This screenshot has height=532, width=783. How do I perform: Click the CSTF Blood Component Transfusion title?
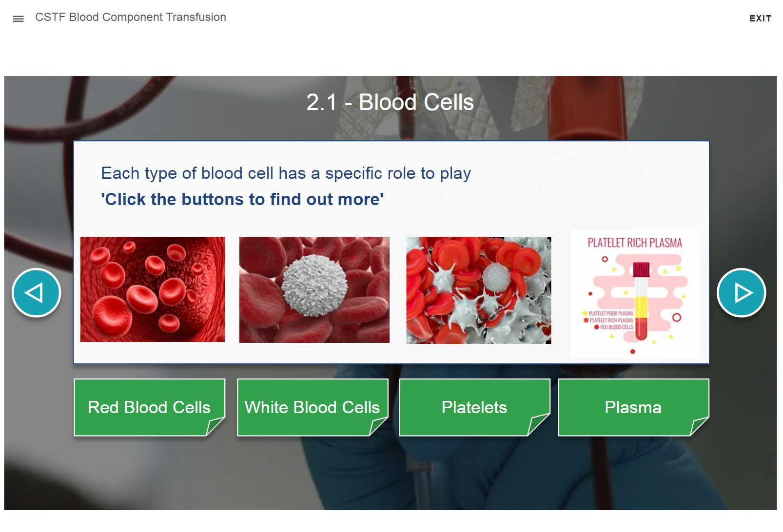(x=131, y=17)
